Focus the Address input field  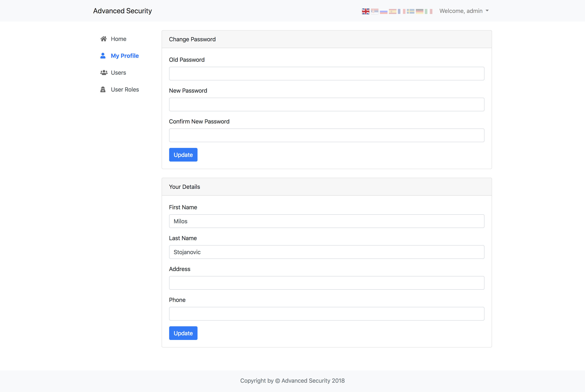pos(326,283)
